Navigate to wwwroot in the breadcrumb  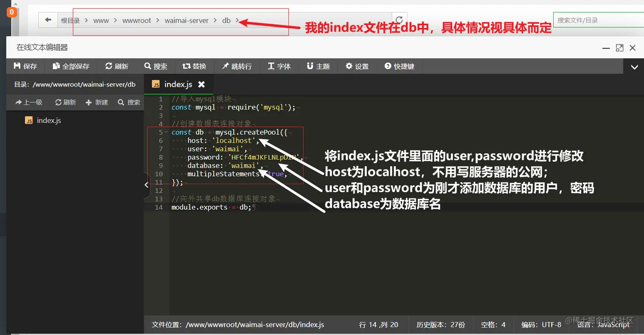pyautogui.click(x=137, y=20)
